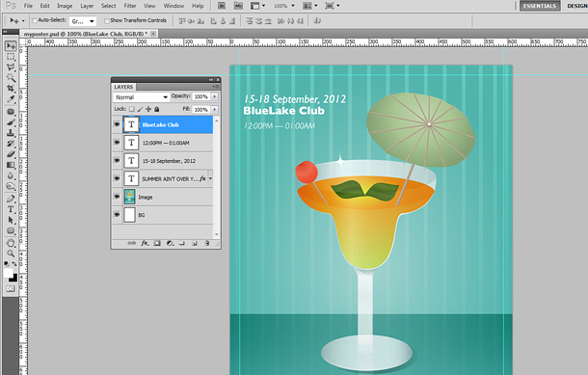The image size is (588, 375).
Task: Select the Gradient tool
Action: pyautogui.click(x=11, y=165)
